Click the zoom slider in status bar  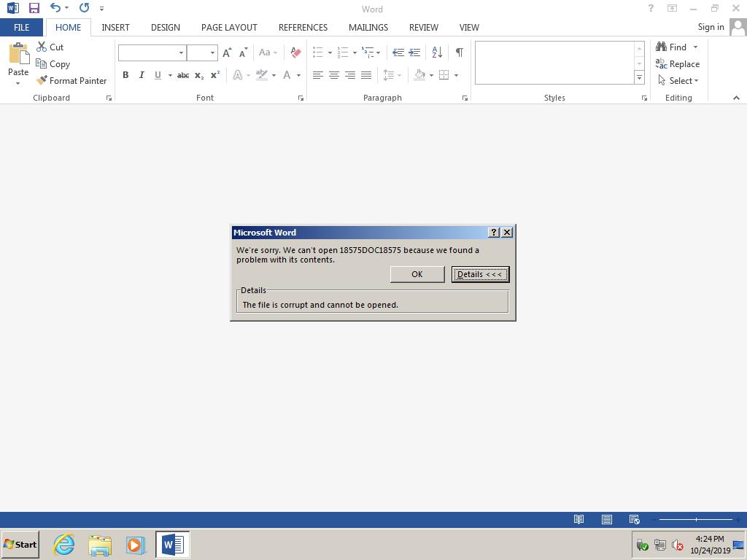click(696, 519)
